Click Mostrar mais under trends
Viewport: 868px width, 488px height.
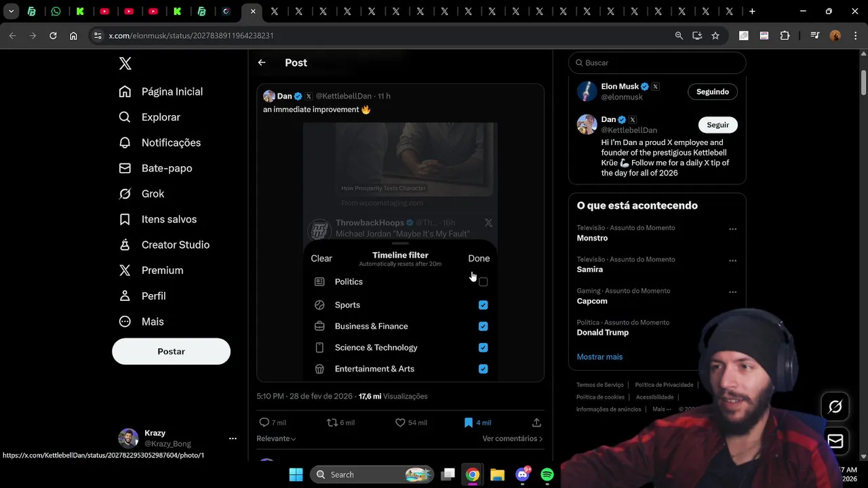pos(599,357)
